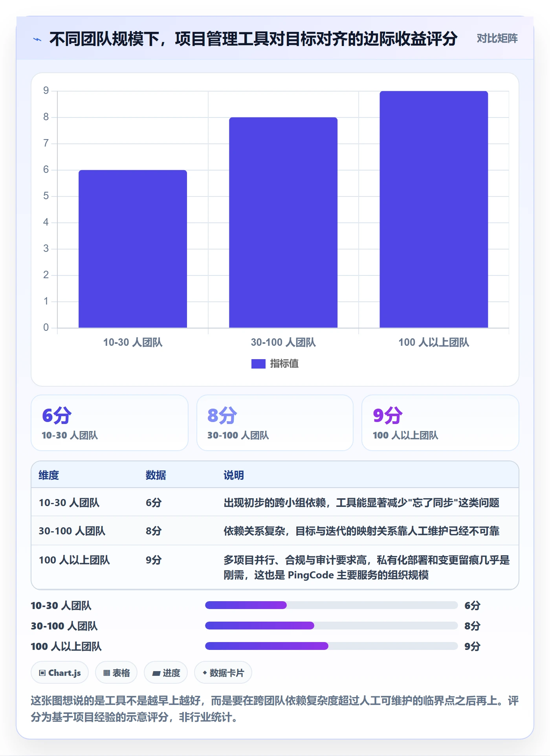Click the chart title 不同团队规模下 heading
This screenshot has height=756, width=550.
coord(253,39)
